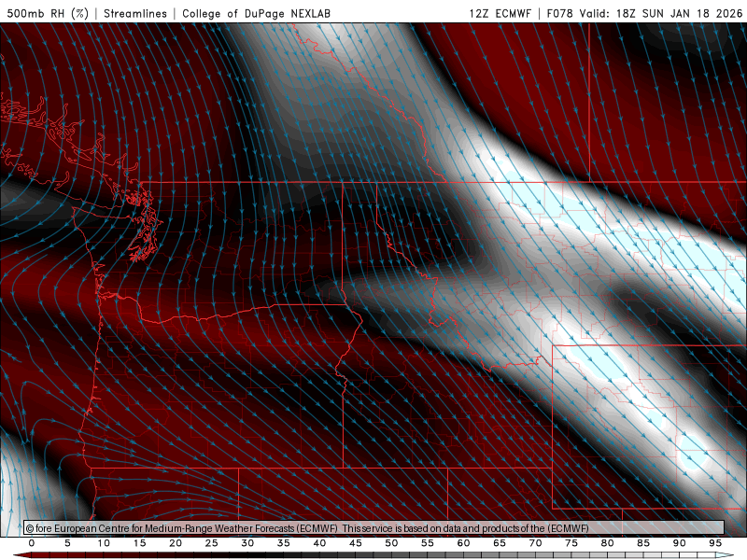The width and height of the screenshot is (747, 560).
Task: Click the colorbar label "65"
Action: click(x=500, y=543)
